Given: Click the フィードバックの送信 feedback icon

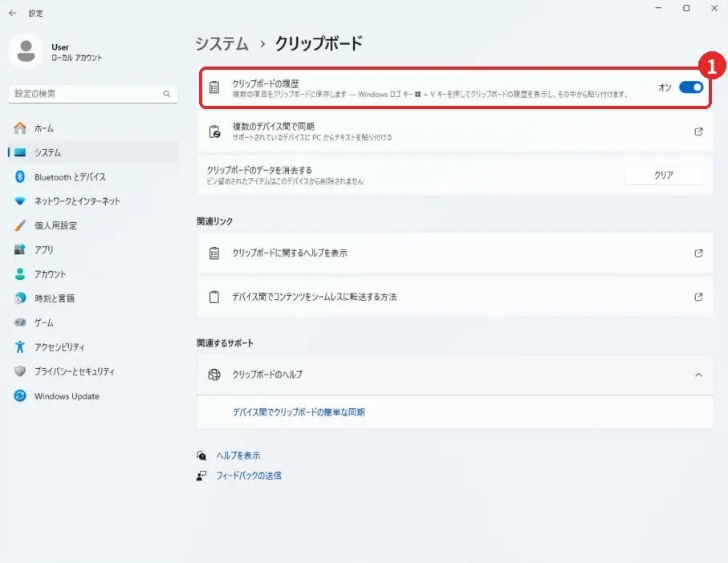Looking at the screenshot, I should pos(201,476).
